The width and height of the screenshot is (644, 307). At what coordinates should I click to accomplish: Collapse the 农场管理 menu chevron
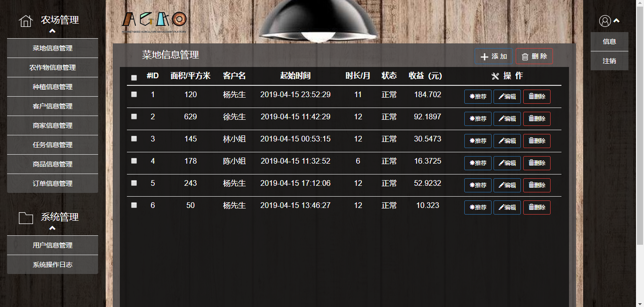[x=52, y=31]
